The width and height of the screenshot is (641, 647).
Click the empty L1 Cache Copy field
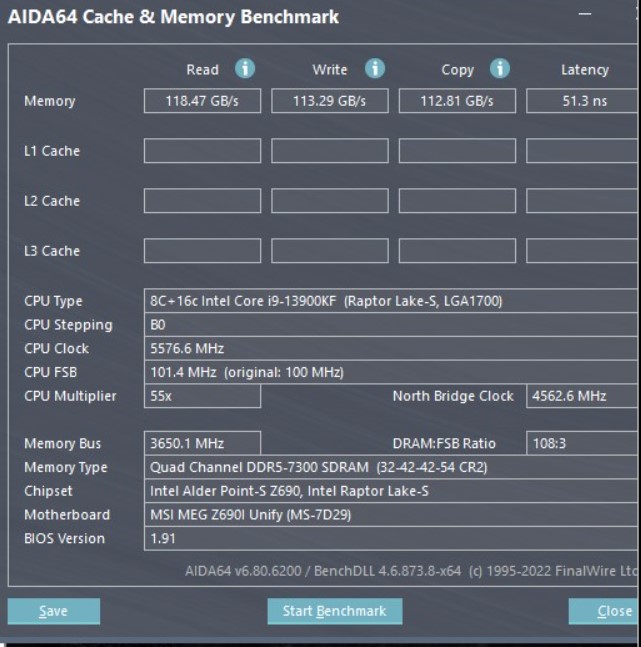tap(457, 151)
